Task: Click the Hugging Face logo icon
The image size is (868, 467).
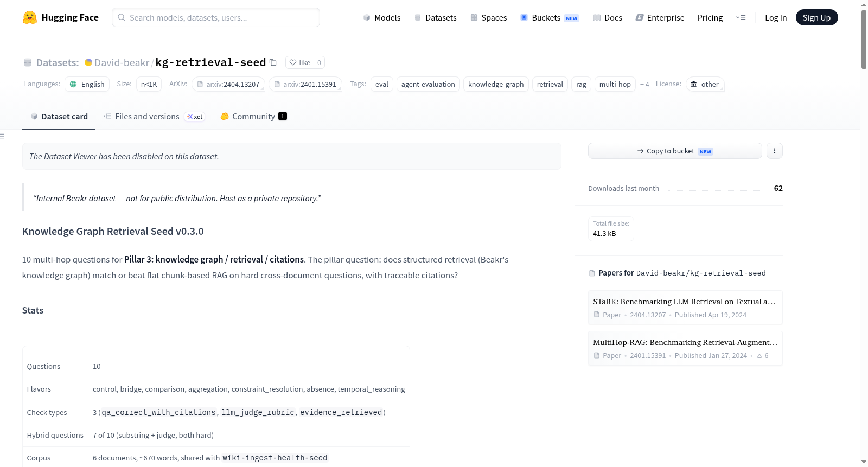Action: (x=30, y=17)
